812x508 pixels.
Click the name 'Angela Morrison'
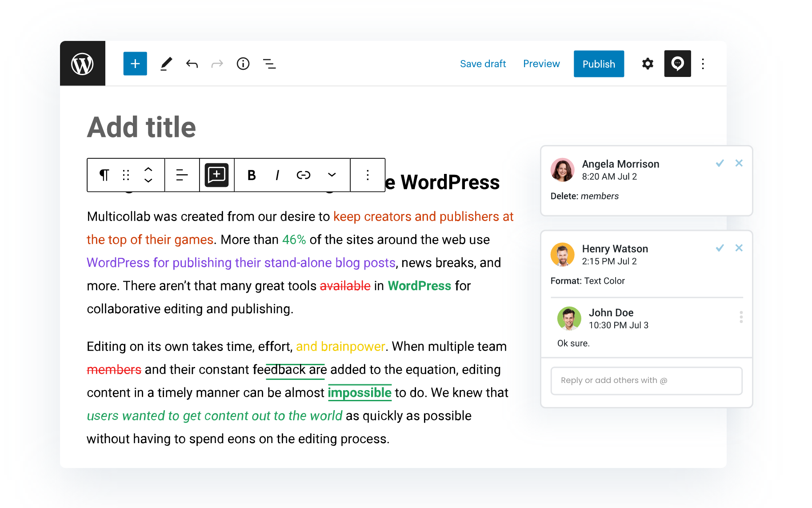621,164
